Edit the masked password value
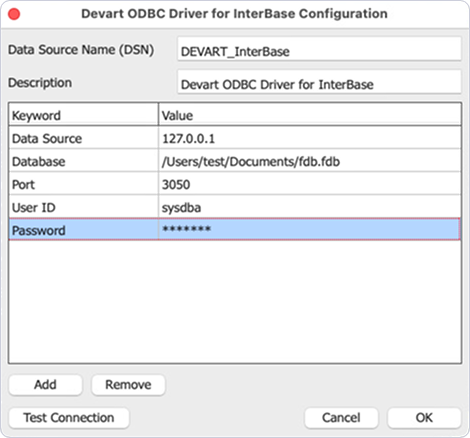Viewport: 470px width, 438px height. (310, 229)
